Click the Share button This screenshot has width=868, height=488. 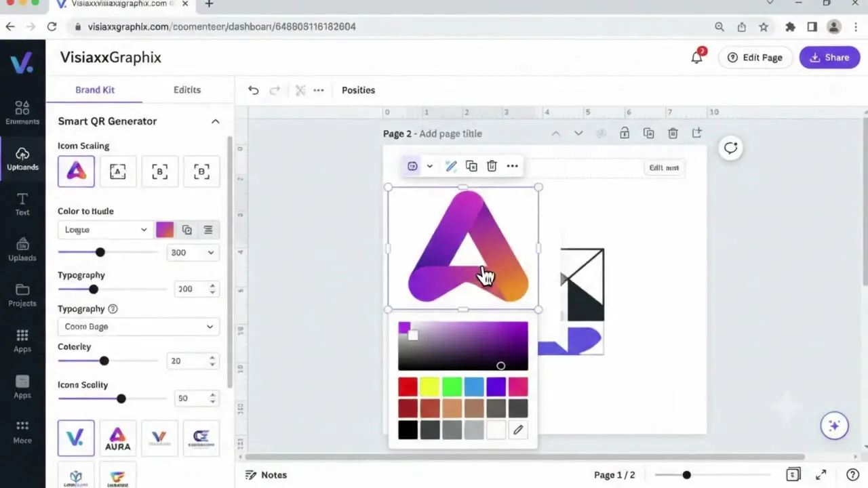[829, 58]
